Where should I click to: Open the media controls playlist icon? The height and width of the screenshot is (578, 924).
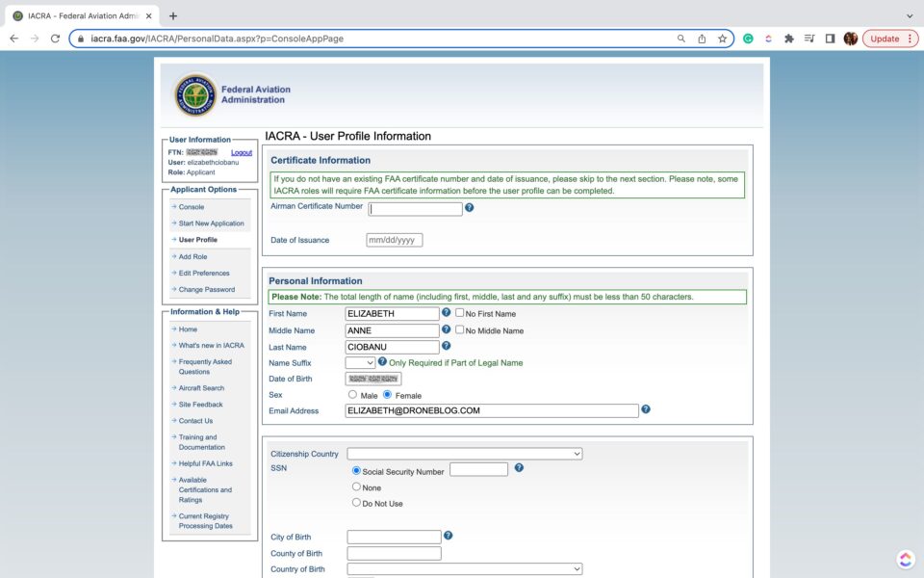(x=809, y=39)
